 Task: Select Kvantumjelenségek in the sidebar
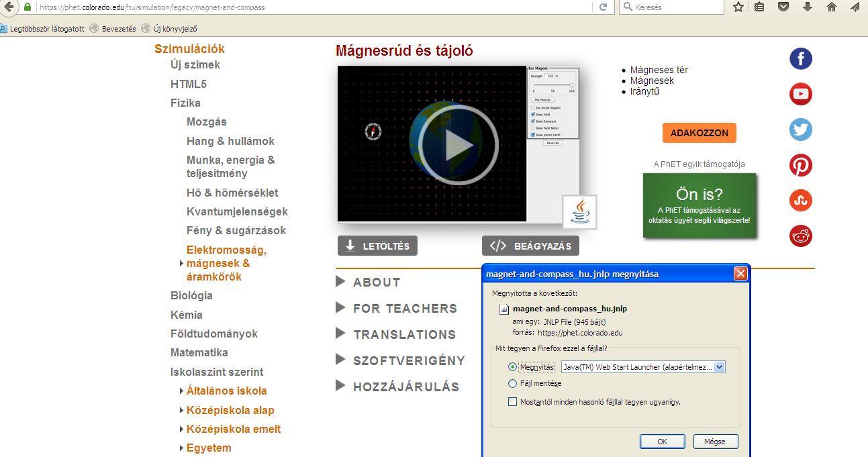pos(237,211)
